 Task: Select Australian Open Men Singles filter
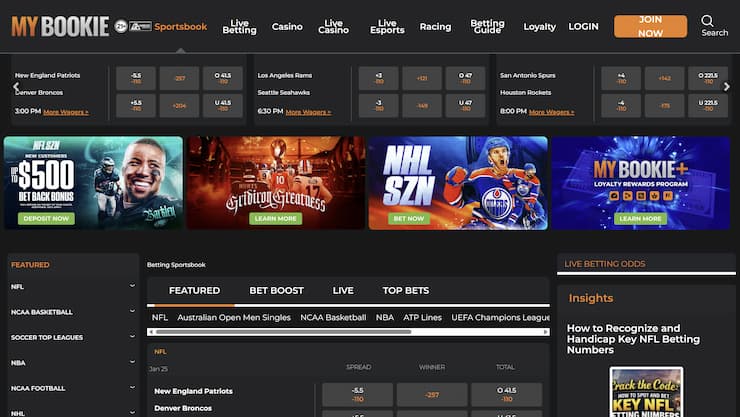234,317
